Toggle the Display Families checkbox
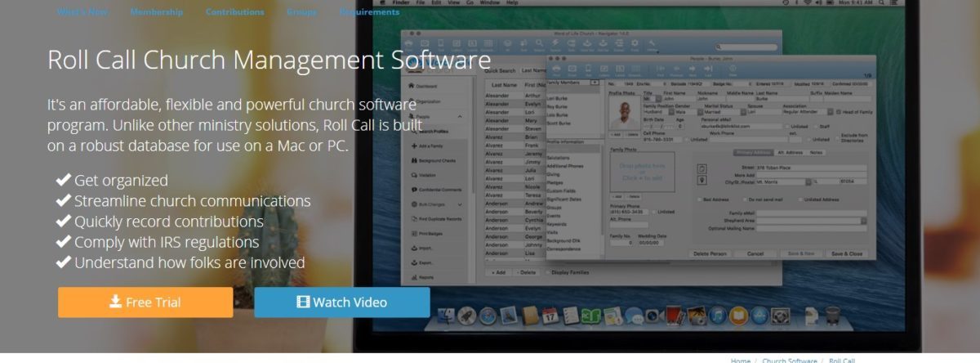 pos(548,272)
